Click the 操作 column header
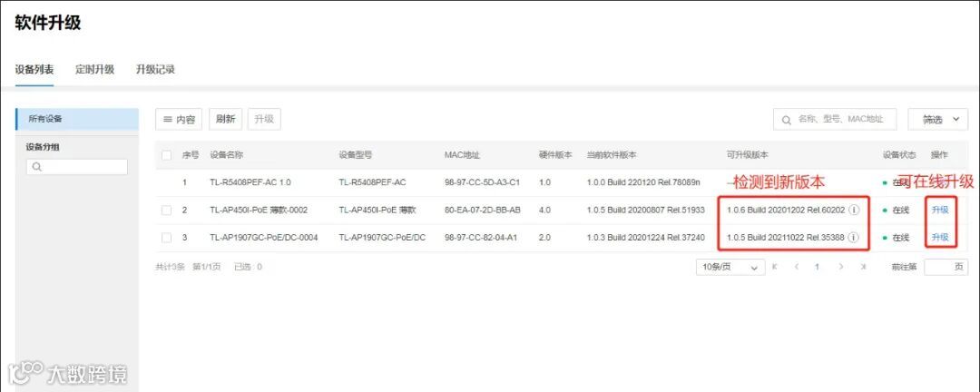This screenshot has height=392, width=980. click(x=939, y=155)
